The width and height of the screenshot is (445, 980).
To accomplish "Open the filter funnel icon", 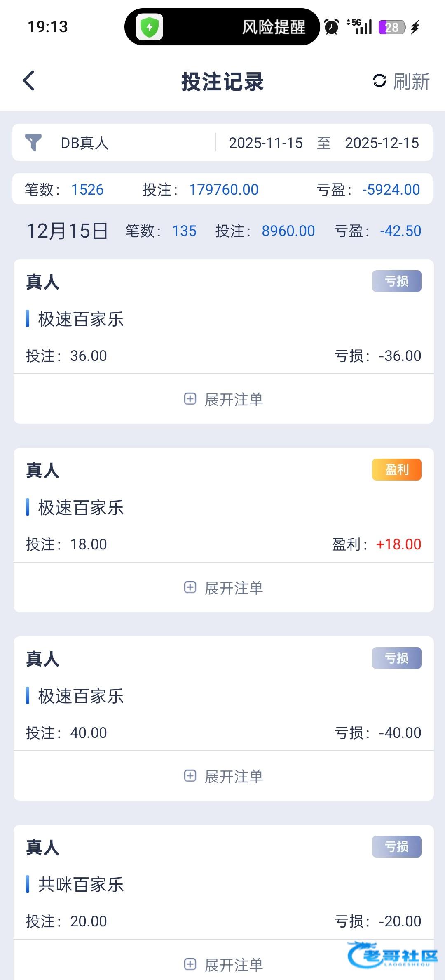I will point(33,143).
